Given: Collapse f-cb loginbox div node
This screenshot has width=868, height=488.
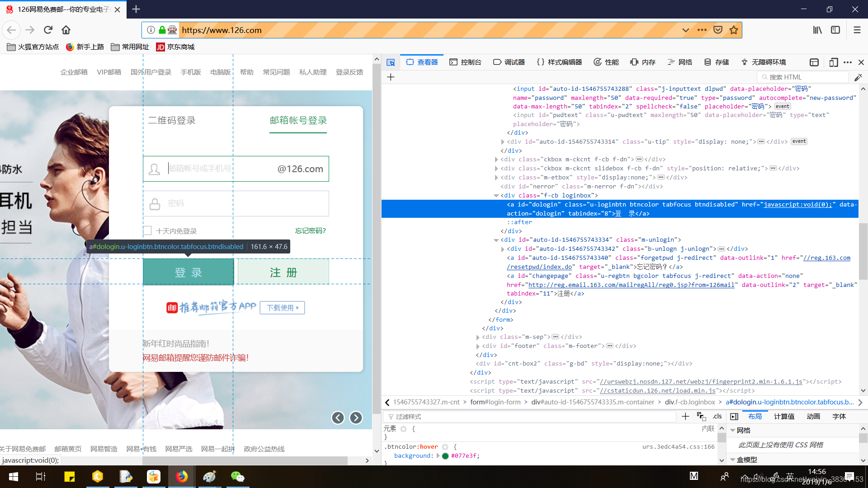Looking at the screenshot, I should click(x=496, y=196).
